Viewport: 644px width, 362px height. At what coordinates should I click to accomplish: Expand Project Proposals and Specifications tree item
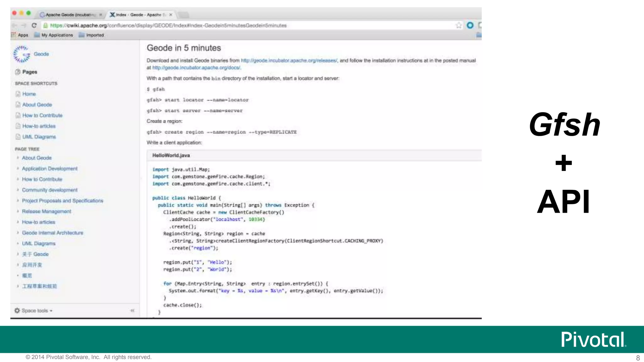[x=18, y=200]
